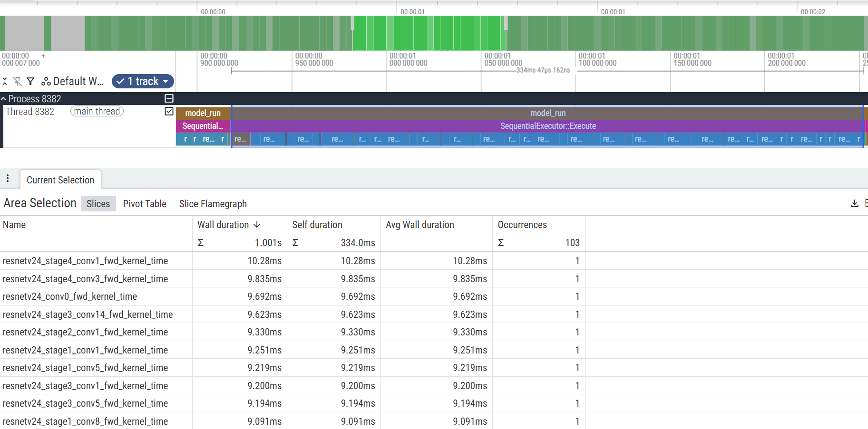Toggle the Thread 8382 checkbox
The image size is (868, 429).
(169, 111)
